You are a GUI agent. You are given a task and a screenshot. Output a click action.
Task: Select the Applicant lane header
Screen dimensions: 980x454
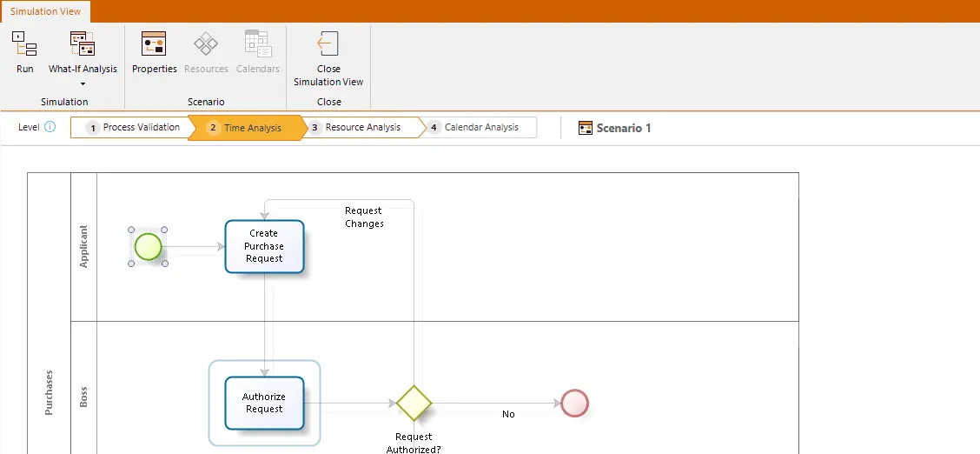coord(83,246)
